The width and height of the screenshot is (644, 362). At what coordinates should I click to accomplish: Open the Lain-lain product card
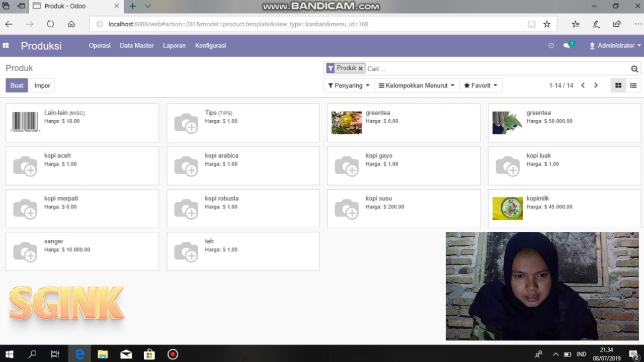[x=82, y=123]
